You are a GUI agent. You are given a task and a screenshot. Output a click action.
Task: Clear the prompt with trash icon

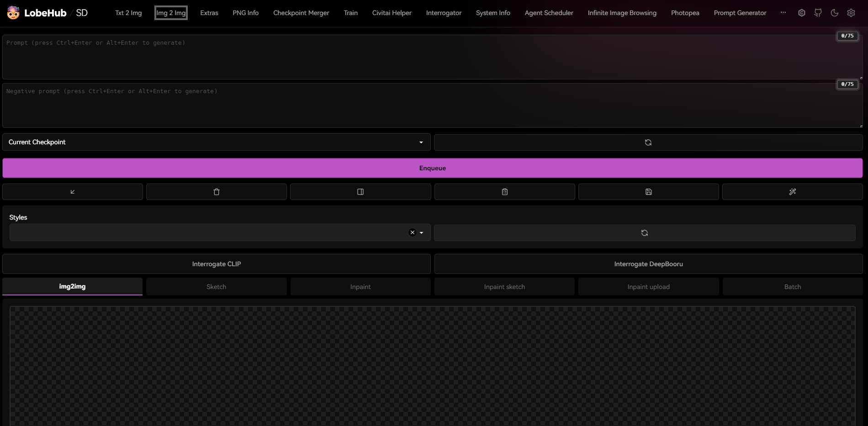click(x=216, y=192)
